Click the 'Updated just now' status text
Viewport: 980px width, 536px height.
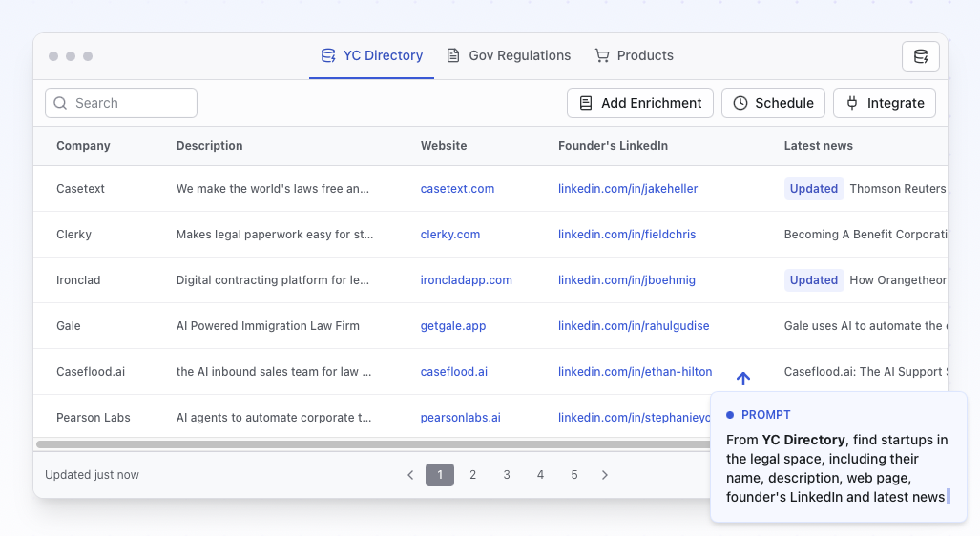point(92,475)
